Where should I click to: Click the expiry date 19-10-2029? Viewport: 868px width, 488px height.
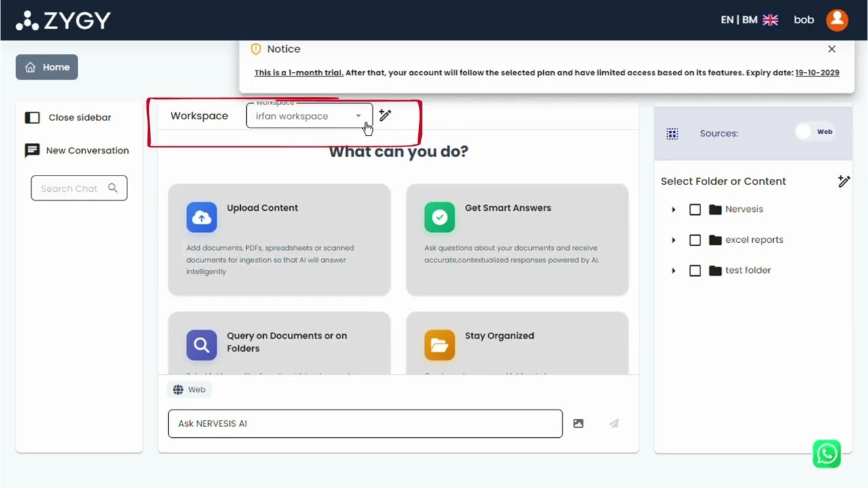pos(817,73)
